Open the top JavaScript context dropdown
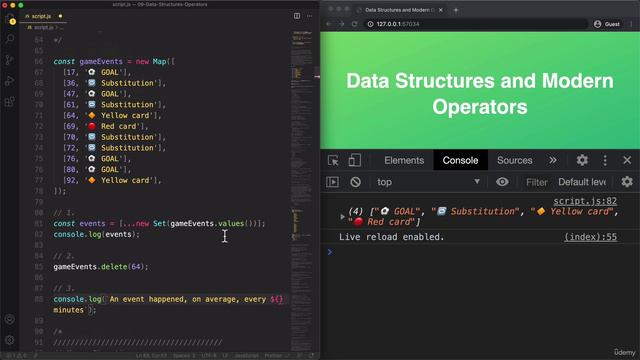This screenshot has width=640, height=360. pos(428,182)
